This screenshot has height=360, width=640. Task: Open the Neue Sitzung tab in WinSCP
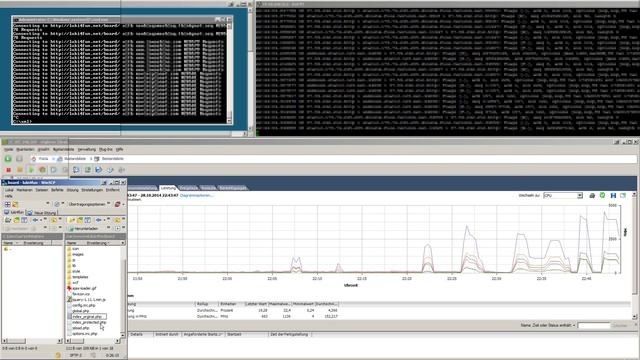42,213
